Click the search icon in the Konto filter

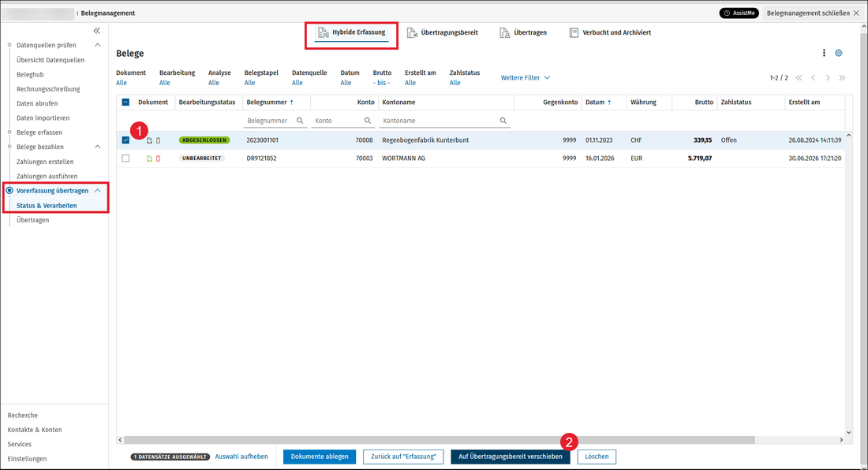[x=367, y=121]
